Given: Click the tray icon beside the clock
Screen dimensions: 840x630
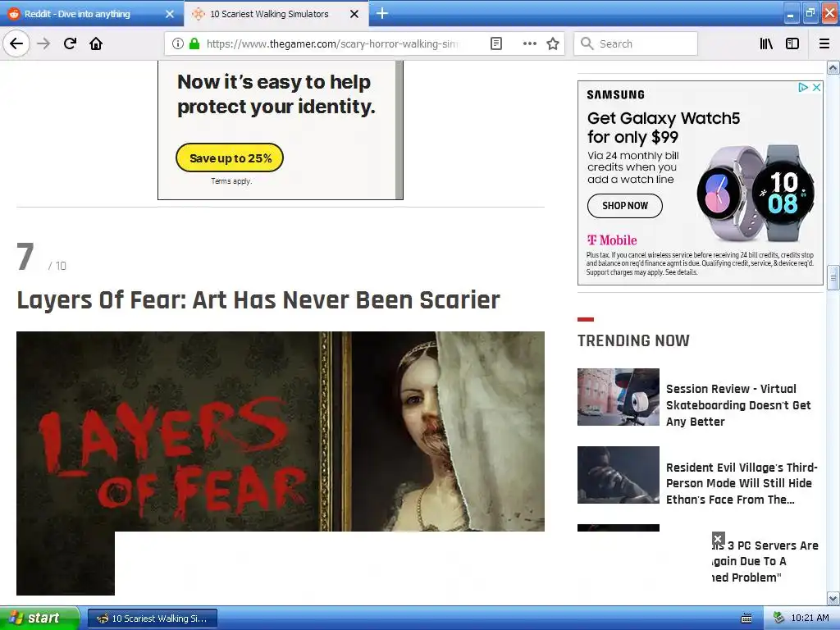Looking at the screenshot, I should coord(778,619).
